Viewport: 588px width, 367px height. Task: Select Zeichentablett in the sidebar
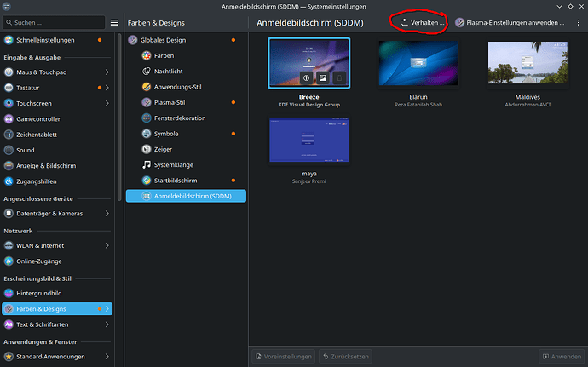[x=57, y=135]
